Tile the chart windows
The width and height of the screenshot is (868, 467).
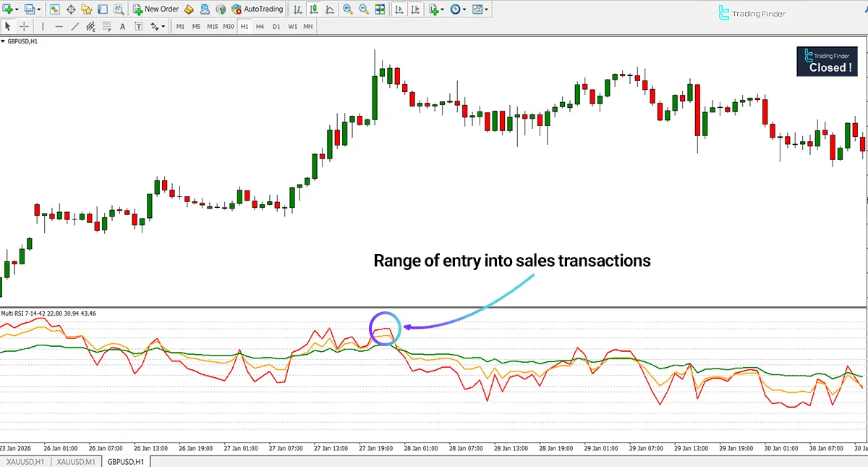[379, 9]
